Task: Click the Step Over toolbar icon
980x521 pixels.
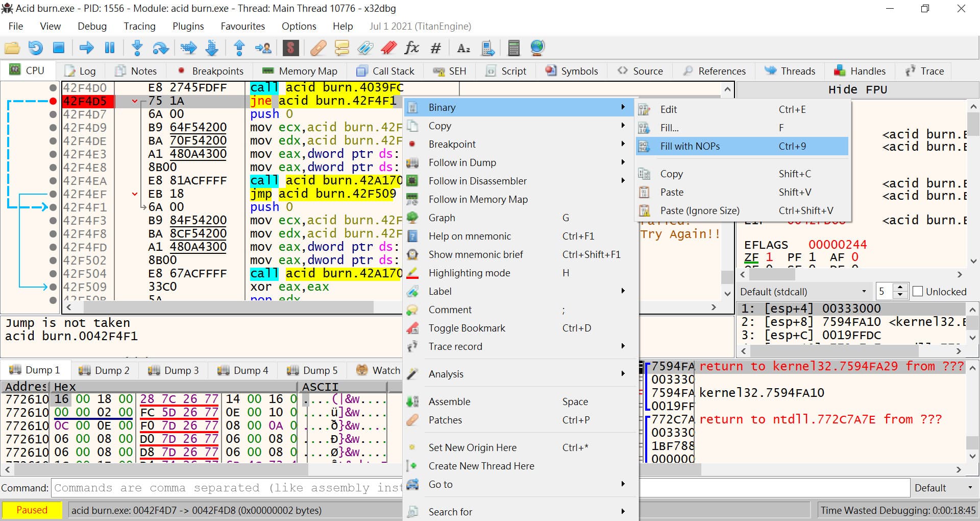Action: tap(160, 48)
